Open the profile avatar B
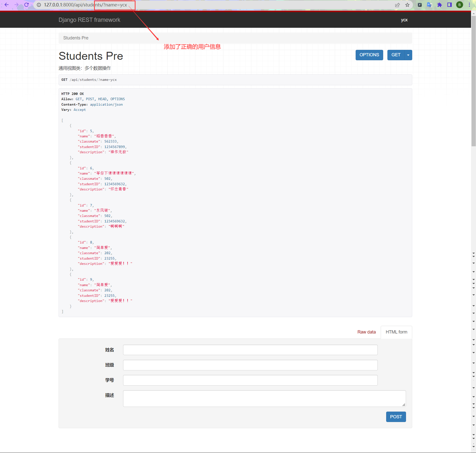The image size is (476, 453). click(x=459, y=5)
